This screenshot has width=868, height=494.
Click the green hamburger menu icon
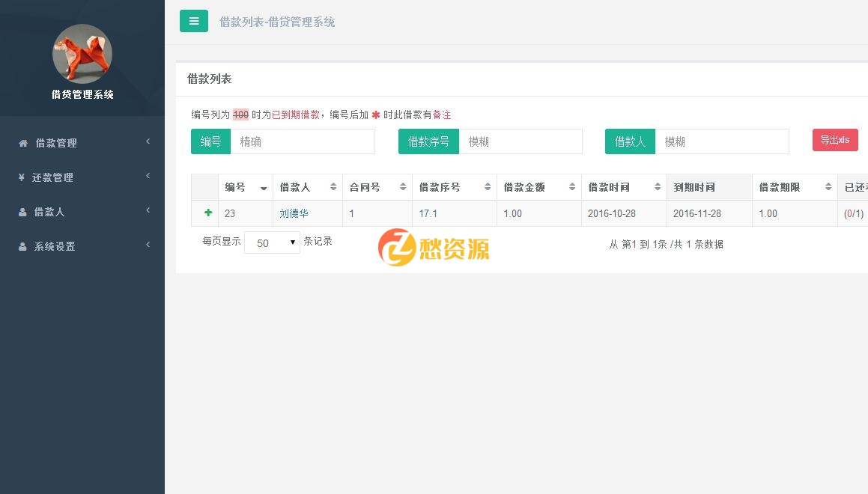(x=194, y=21)
